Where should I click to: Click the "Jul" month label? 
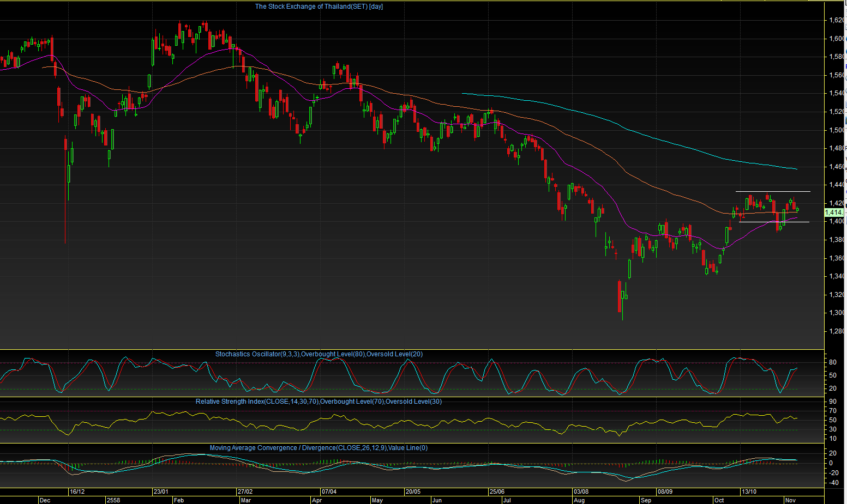tap(507, 500)
